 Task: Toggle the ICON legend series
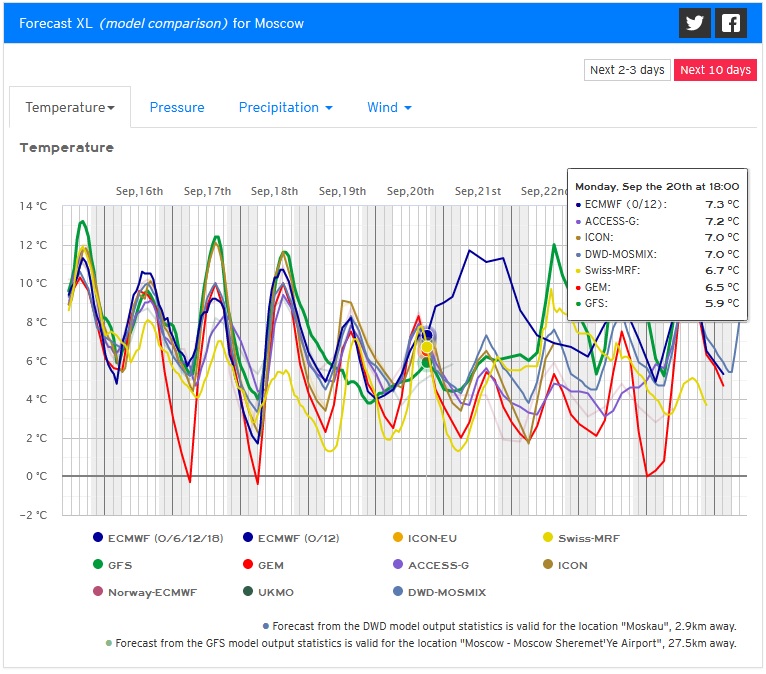(565, 565)
